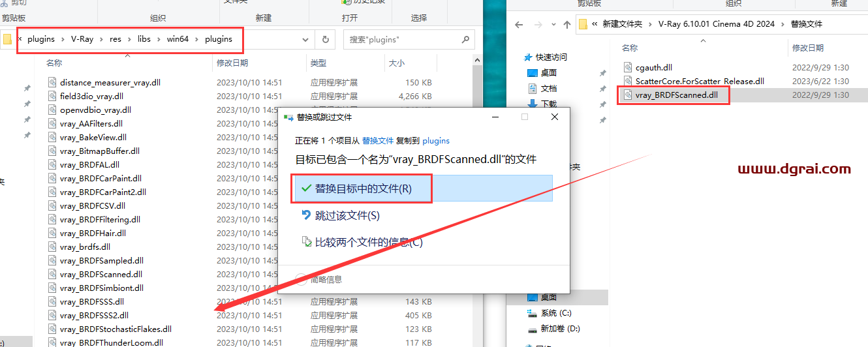
Task: Close the 替换或跳过文件 dialog
Action: pyautogui.click(x=554, y=117)
